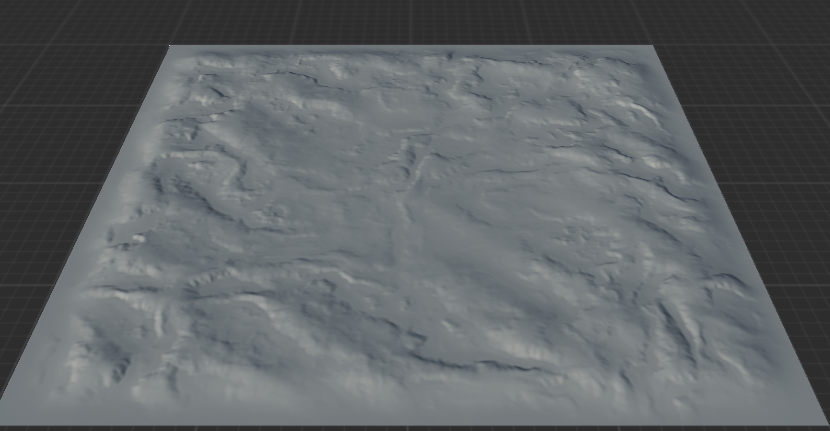Click the ridged slopes near bottom-right terrain area
The image size is (830, 431).
click(x=690, y=330)
